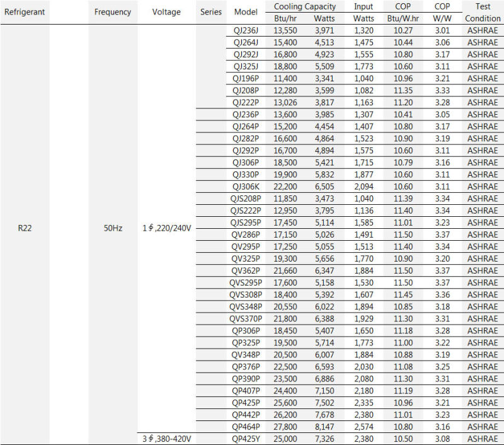Viewport: 504px width, 445px height.
Task: Select model QP464P
Action: [x=246, y=427]
